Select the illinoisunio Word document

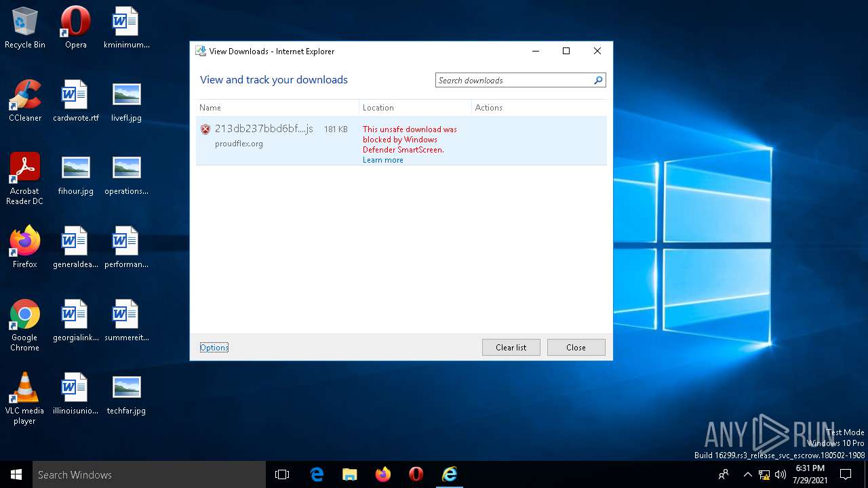click(75, 394)
